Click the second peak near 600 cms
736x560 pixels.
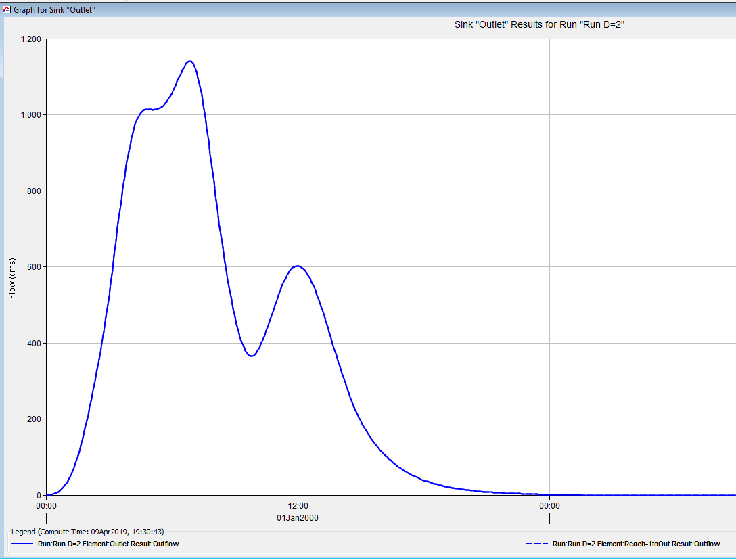(x=297, y=266)
